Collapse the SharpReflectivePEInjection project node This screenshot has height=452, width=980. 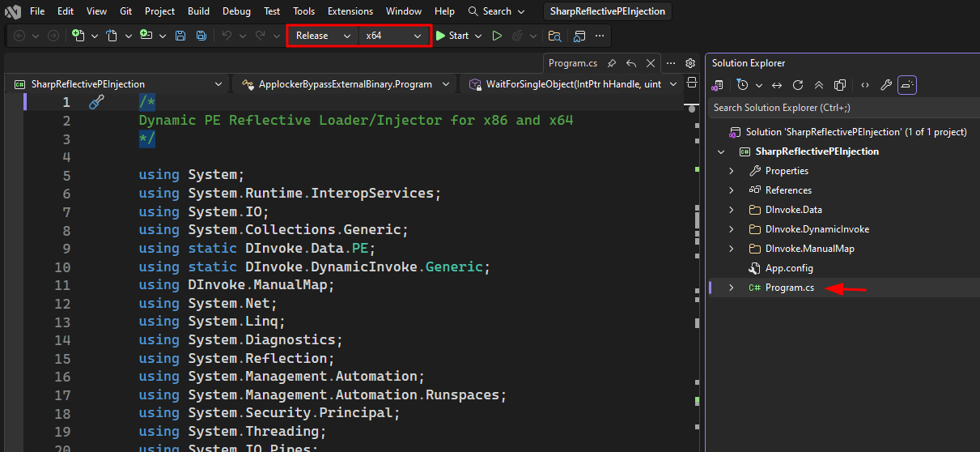(x=721, y=151)
